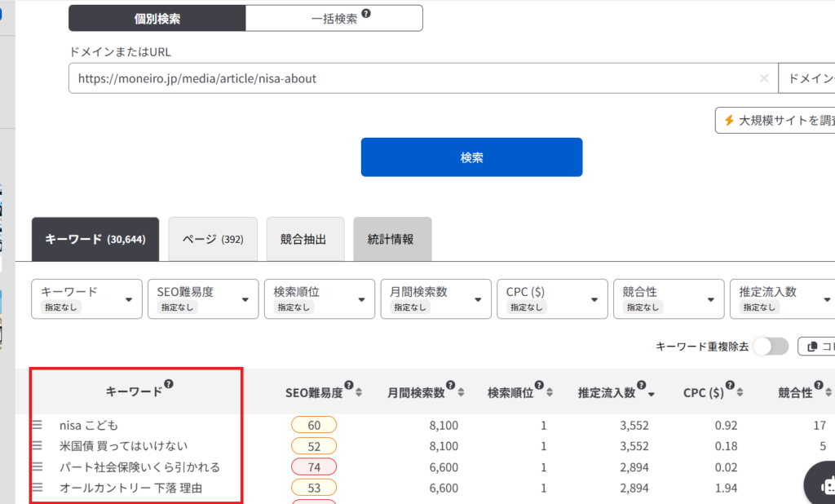Open 月間検索数 filter dropdown

pyautogui.click(x=435, y=298)
